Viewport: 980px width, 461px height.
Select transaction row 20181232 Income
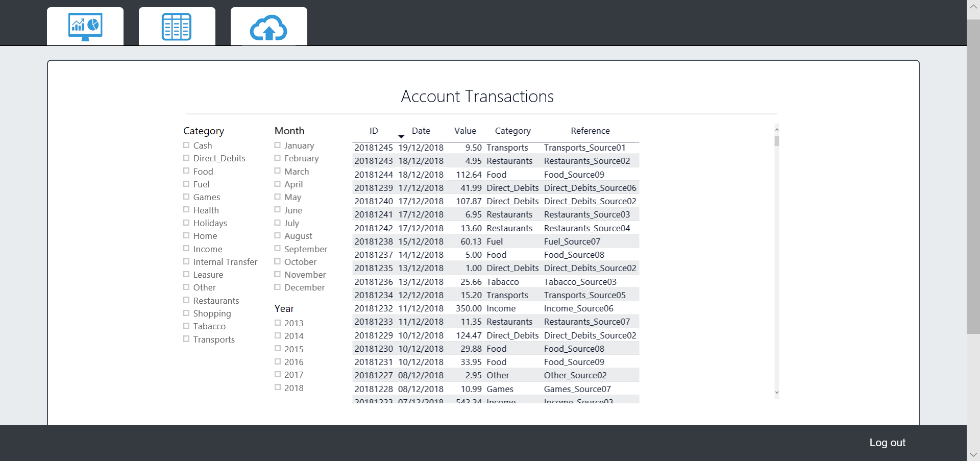[x=495, y=308]
